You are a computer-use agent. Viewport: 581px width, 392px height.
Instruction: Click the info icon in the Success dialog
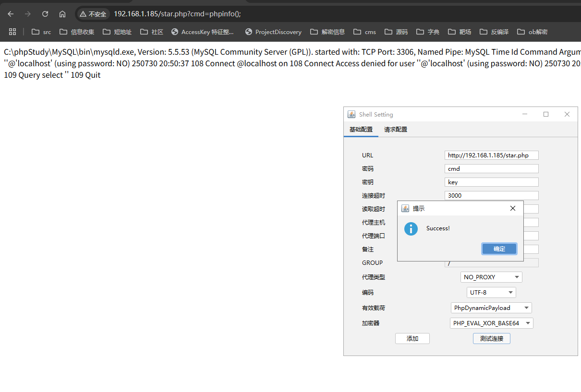(x=411, y=229)
